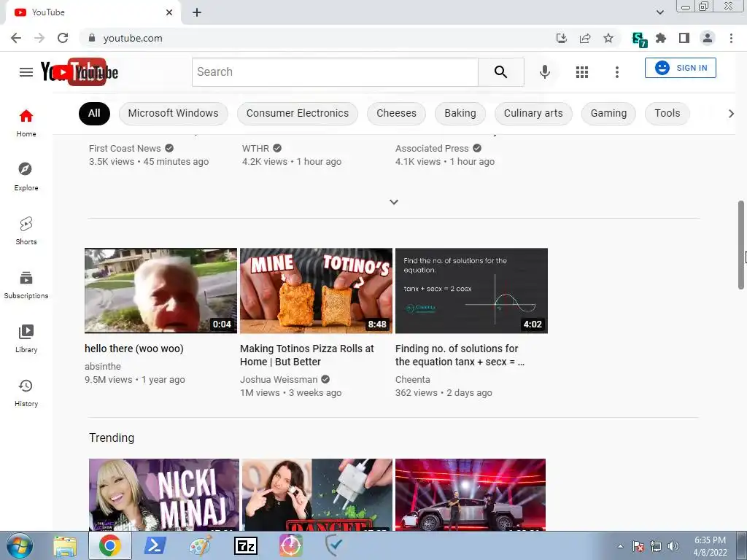Play the Cybertruck stage trending thumbnail

471,495
